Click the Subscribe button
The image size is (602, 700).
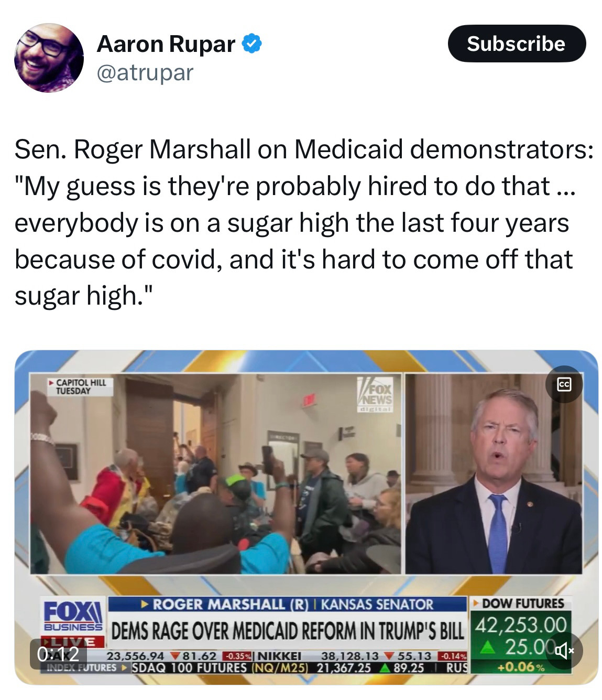(517, 44)
